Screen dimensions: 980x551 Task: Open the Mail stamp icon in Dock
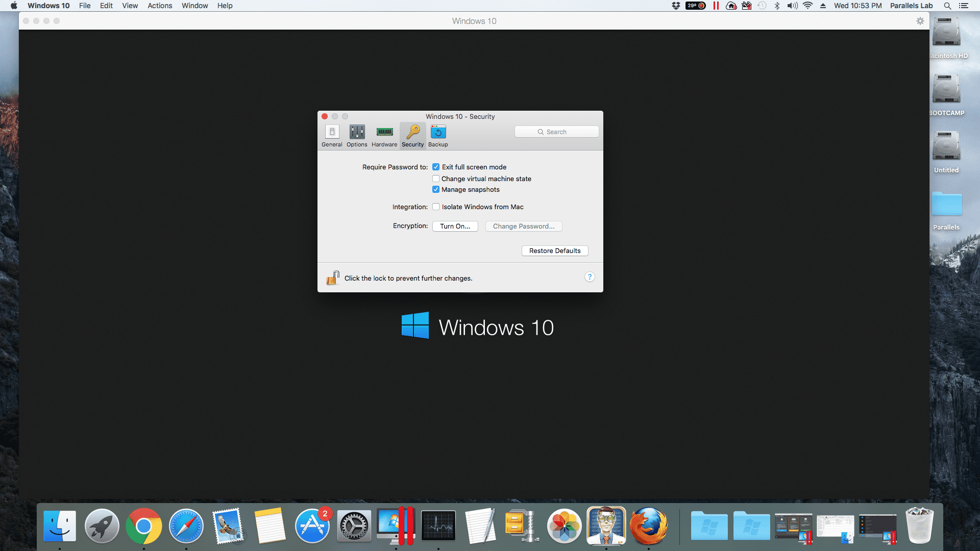228,525
